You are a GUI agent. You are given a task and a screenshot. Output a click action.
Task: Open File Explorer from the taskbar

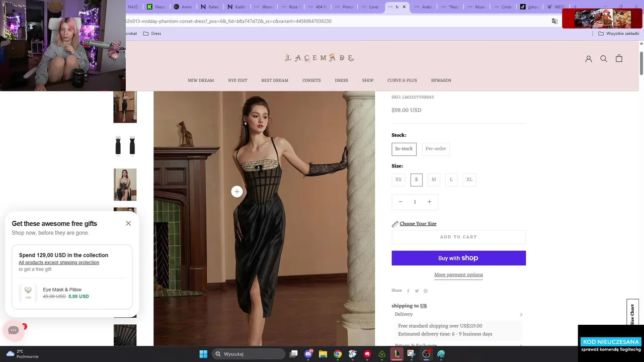pos(323,354)
